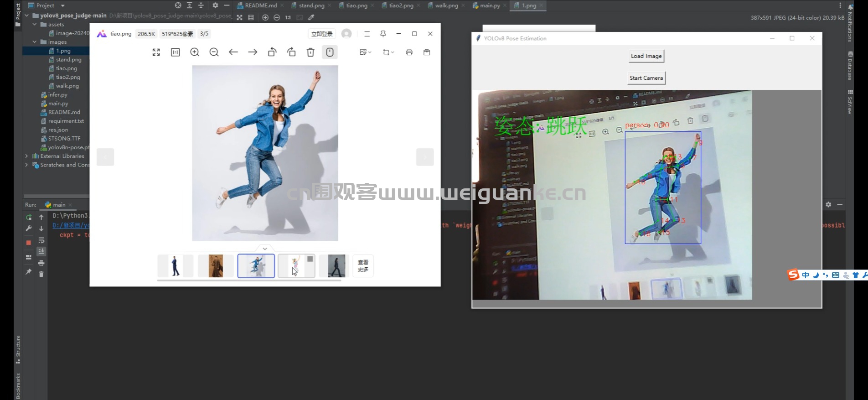
Task: Open Run panel settings gear
Action: 828,204
